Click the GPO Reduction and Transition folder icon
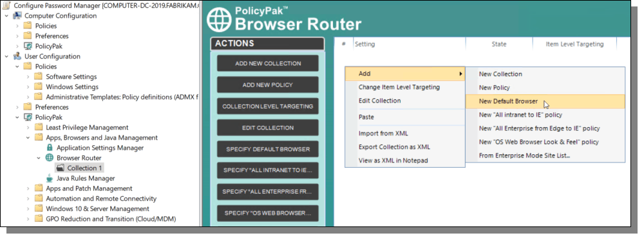 [x=39, y=219]
